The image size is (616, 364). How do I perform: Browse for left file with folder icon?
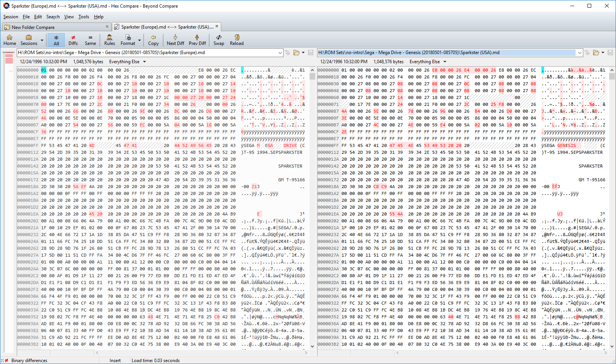[296, 53]
